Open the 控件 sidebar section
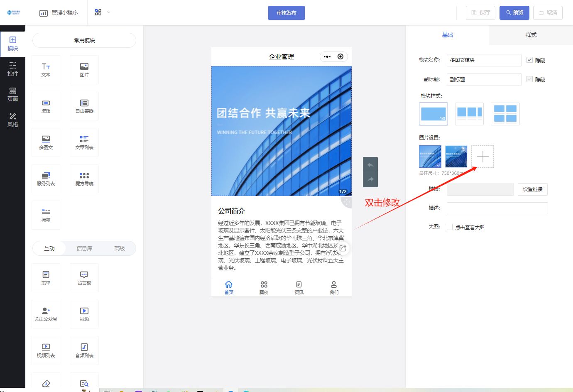This screenshot has width=573, height=392. (x=12, y=69)
